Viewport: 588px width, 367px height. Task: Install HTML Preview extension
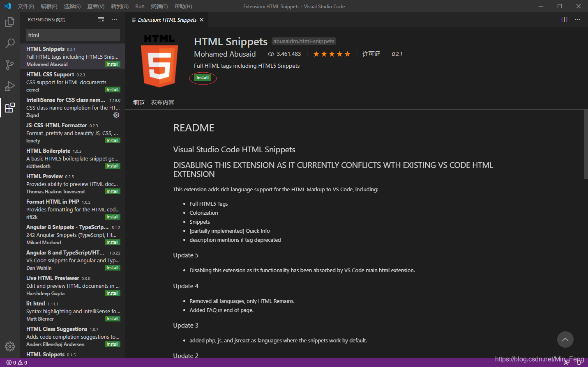(x=112, y=191)
